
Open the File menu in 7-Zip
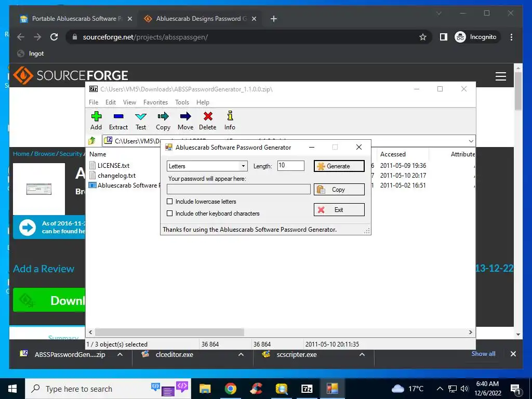pos(94,102)
